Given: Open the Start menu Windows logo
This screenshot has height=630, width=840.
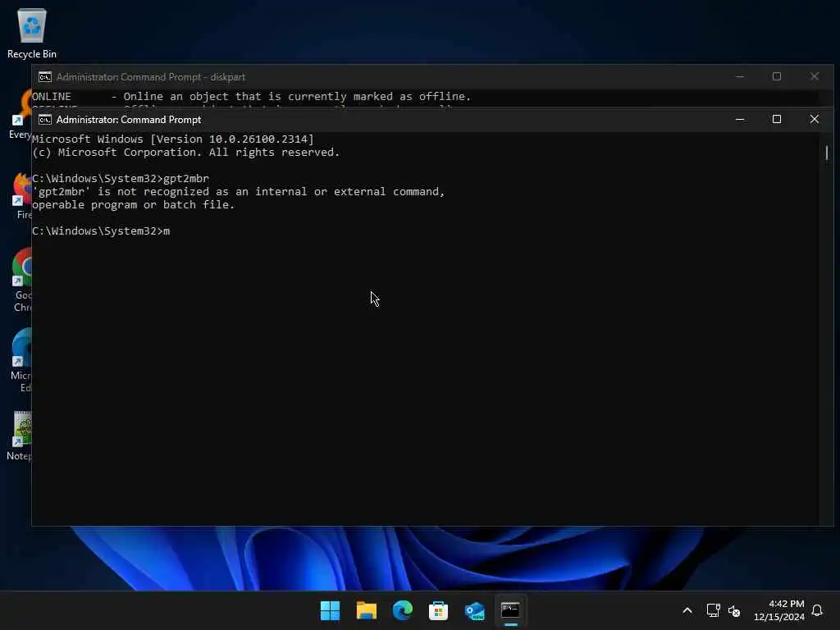Looking at the screenshot, I should point(330,610).
